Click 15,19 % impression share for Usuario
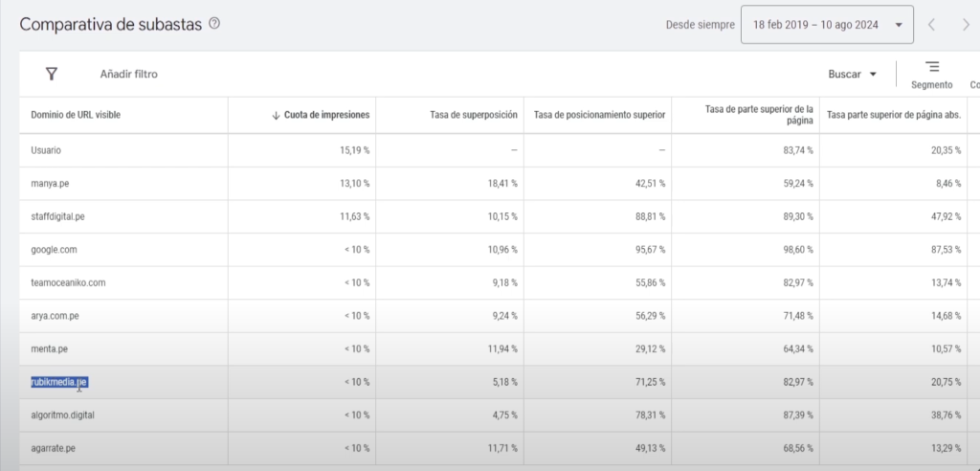980x471 pixels. (x=354, y=150)
